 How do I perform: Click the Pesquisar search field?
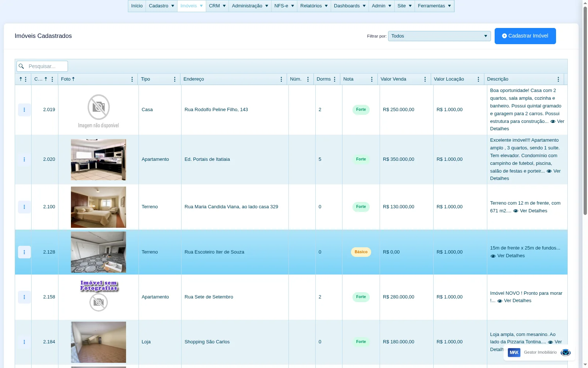[42, 66]
